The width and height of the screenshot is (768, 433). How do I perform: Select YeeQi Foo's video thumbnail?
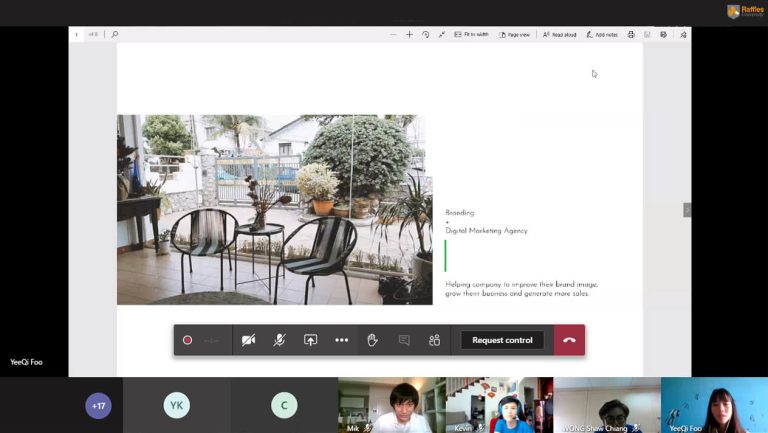coord(714,404)
